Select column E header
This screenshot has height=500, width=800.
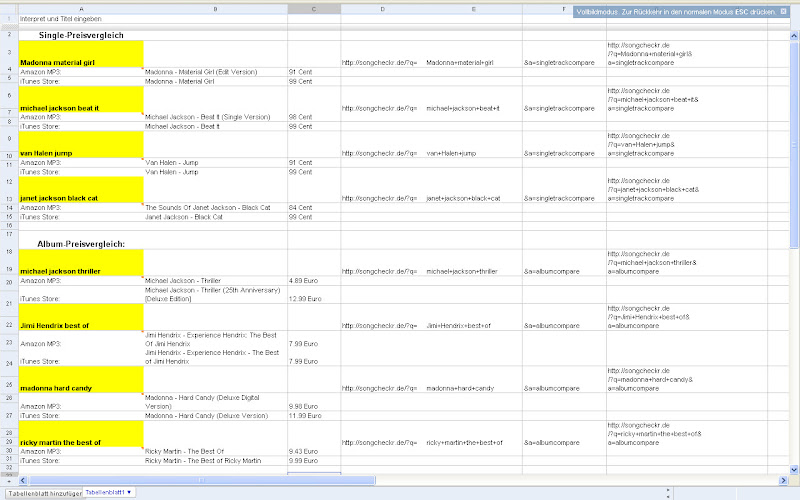point(473,9)
